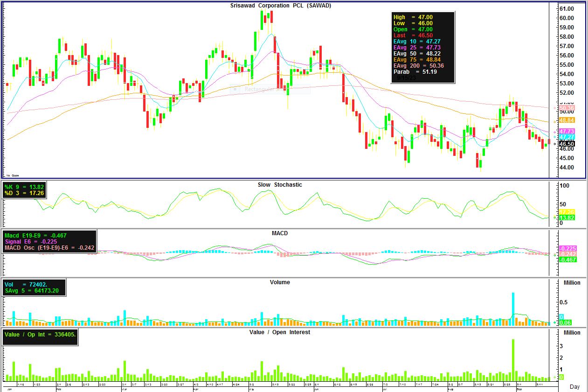The height and width of the screenshot is (392, 588).
Task: Click the cyan 47.27 tag on the price axis
Action: 567,137
